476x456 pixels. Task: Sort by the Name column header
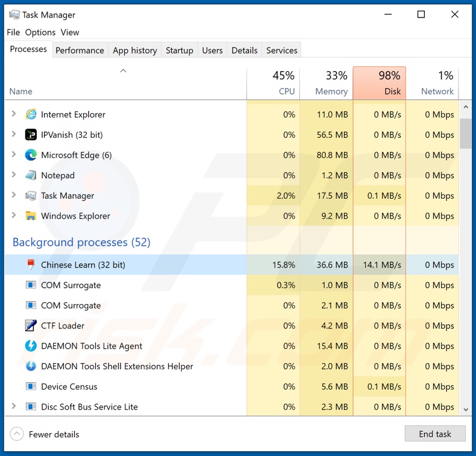coord(125,83)
